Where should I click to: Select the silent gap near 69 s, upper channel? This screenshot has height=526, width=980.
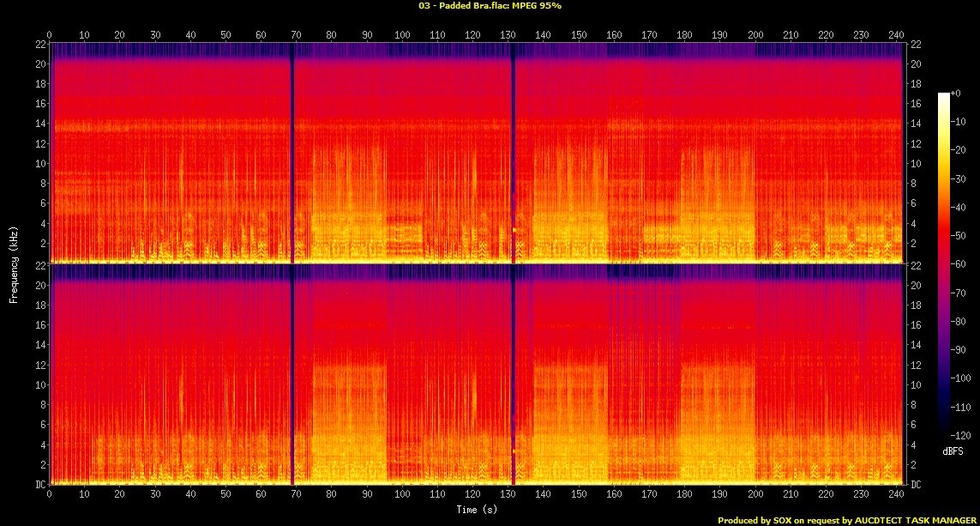pyautogui.click(x=292, y=153)
